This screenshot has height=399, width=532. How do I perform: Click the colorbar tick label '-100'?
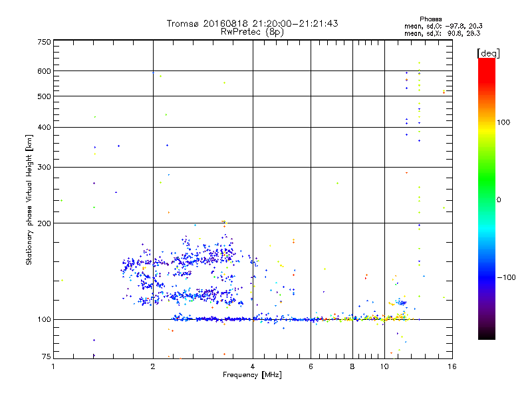(x=506, y=277)
